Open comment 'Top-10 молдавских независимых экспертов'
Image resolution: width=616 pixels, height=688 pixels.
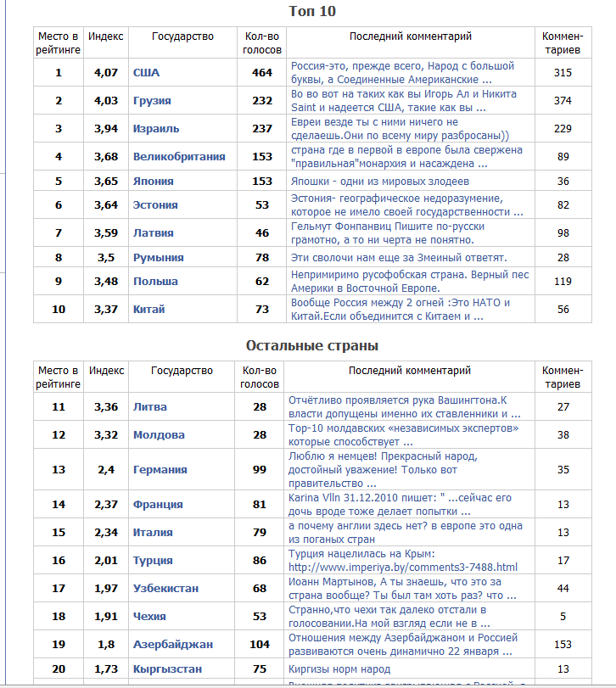403,435
